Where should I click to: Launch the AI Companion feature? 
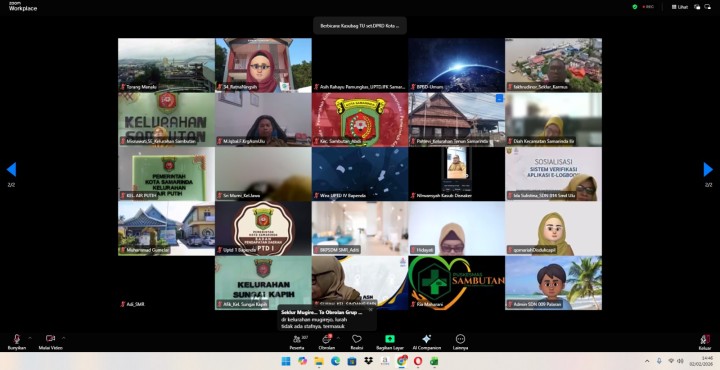427,342
